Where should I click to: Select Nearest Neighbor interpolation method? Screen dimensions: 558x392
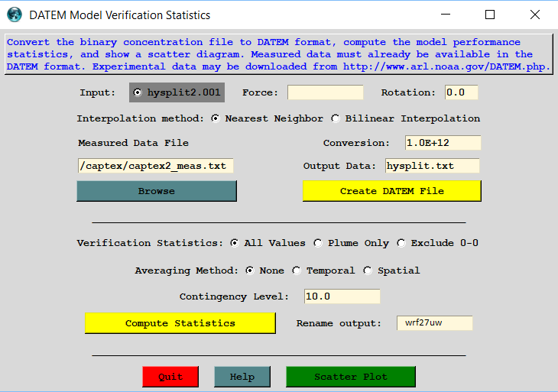(x=216, y=118)
